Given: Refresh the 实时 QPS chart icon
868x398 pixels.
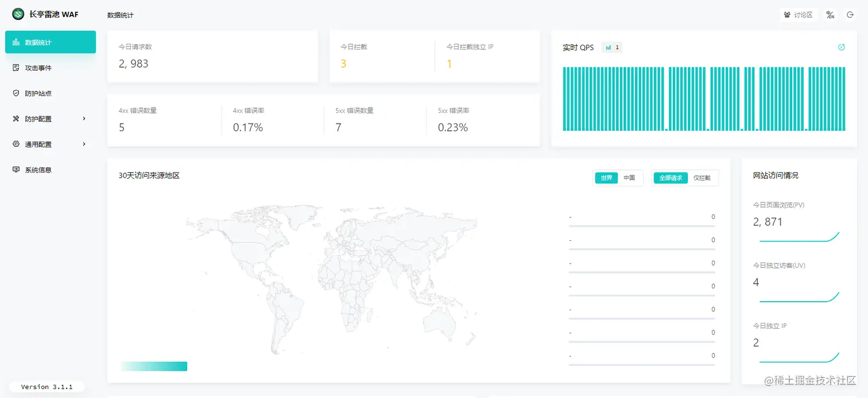Looking at the screenshot, I should tap(842, 47).
